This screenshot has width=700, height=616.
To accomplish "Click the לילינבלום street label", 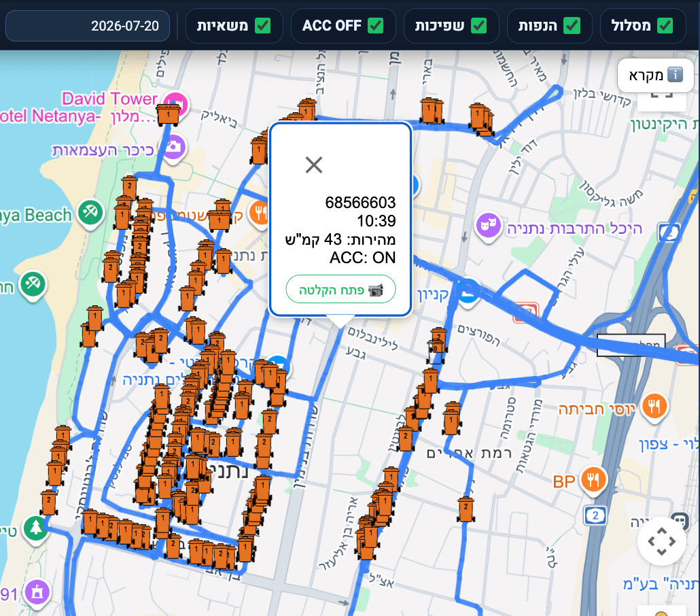I will coord(372,338).
